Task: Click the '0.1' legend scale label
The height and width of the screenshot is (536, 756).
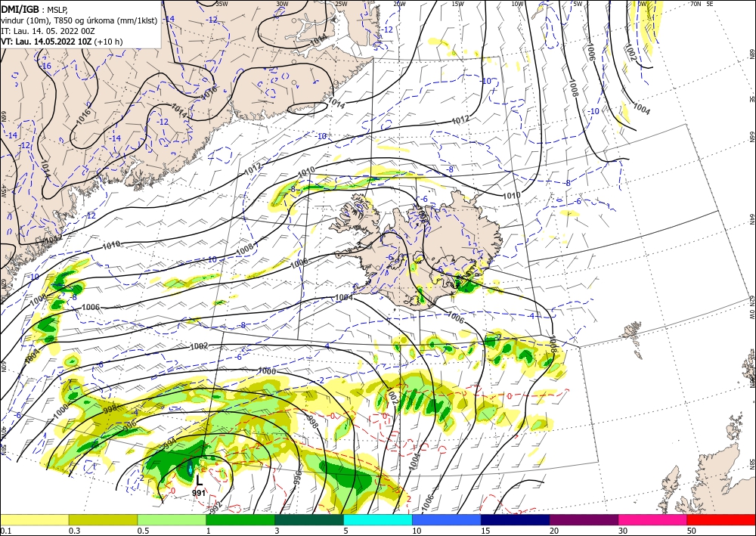Action: 5,531
